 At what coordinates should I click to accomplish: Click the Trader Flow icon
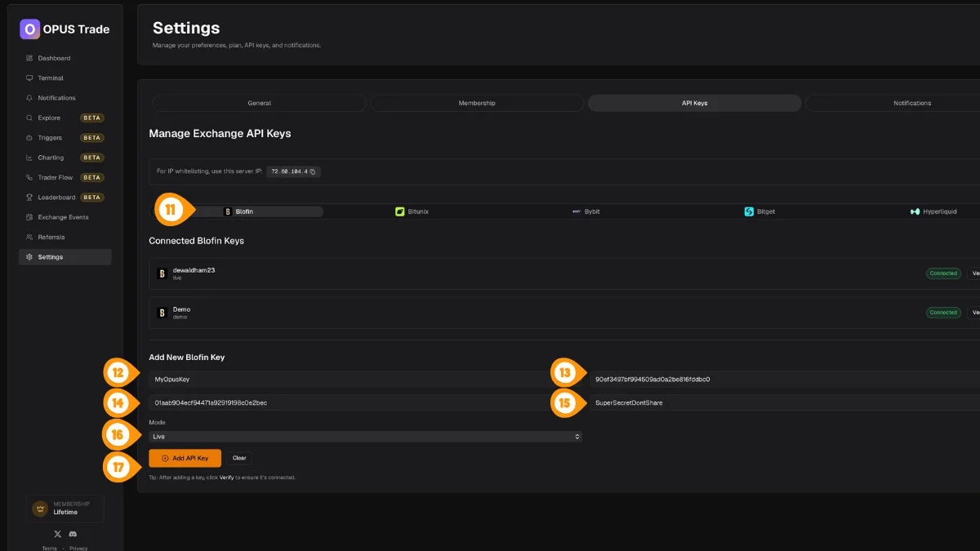[29, 177]
